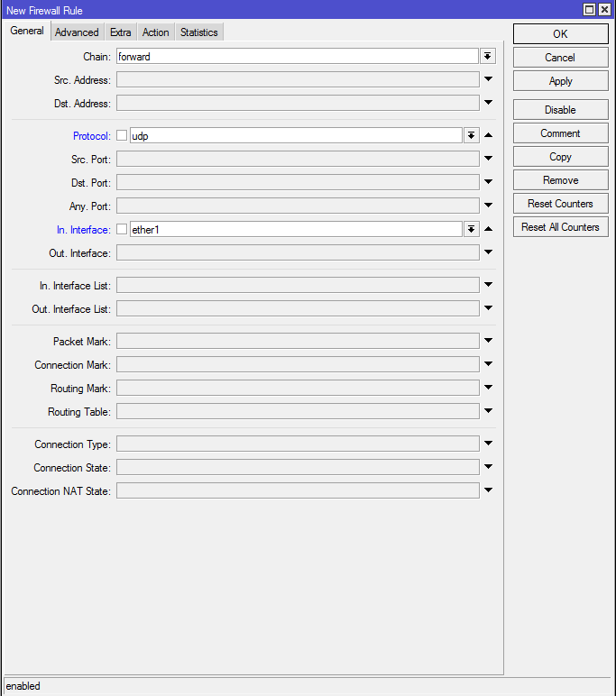Expand the Out. Interface field arrow
The width and height of the screenshot is (616, 696).
488,252
